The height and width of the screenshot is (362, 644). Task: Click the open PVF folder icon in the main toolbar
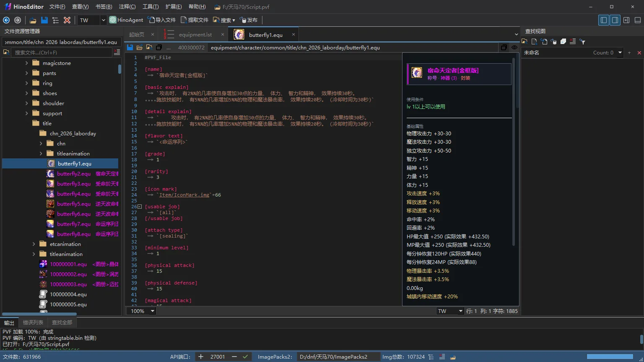click(x=33, y=20)
